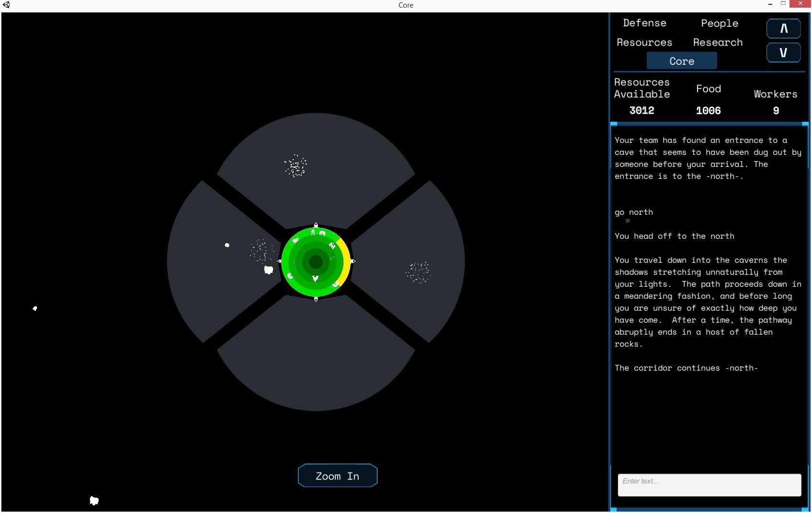Screen dimensions: 812x513
Task: Select the ship icon inside the green core
Action: 315,279
